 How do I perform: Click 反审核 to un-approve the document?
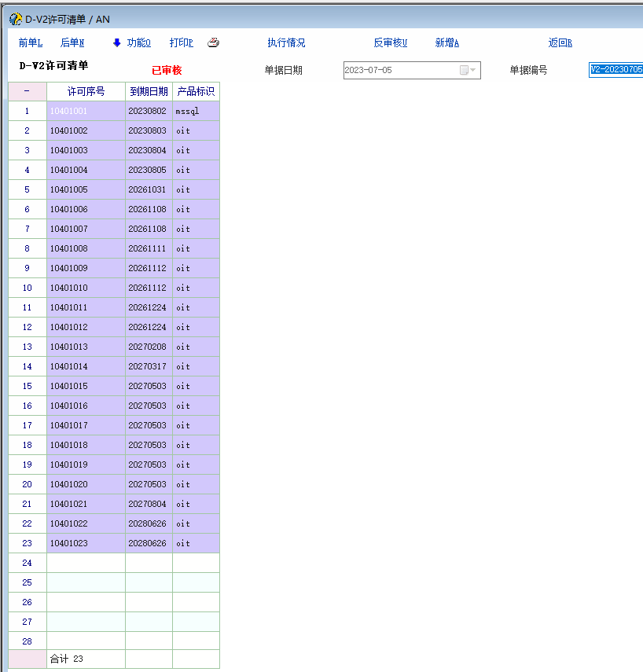tap(391, 43)
